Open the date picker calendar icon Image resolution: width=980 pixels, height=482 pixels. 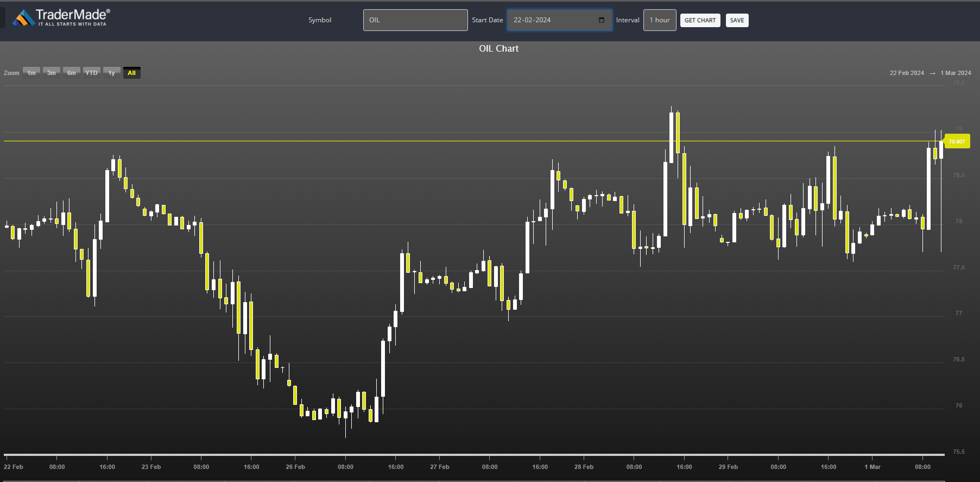(x=601, y=20)
